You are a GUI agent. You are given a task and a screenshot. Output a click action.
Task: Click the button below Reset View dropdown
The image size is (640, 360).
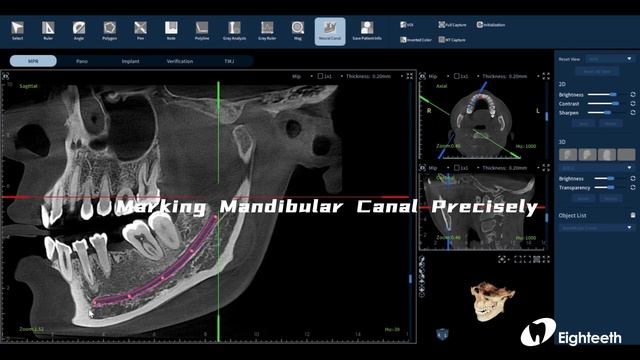[597, 71]
